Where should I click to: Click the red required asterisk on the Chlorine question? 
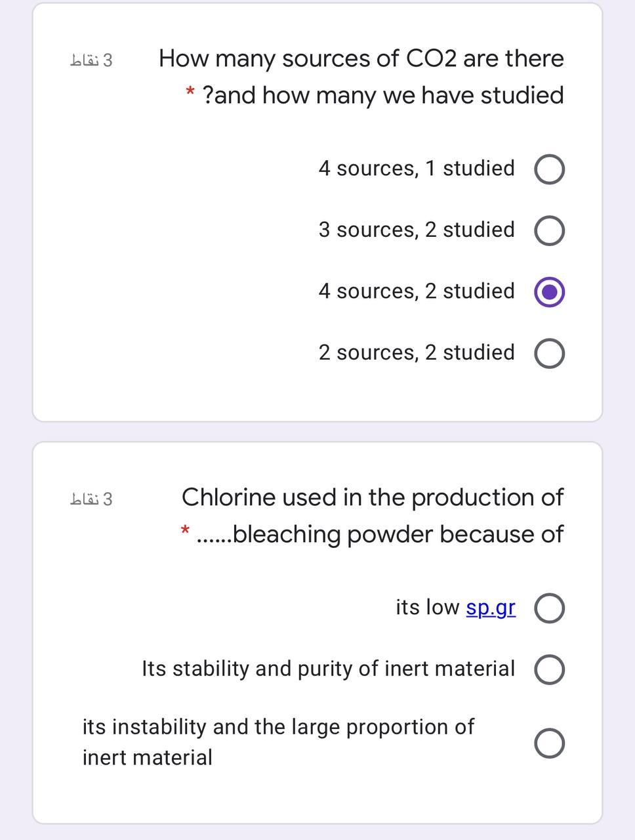(x=186, y=530)
